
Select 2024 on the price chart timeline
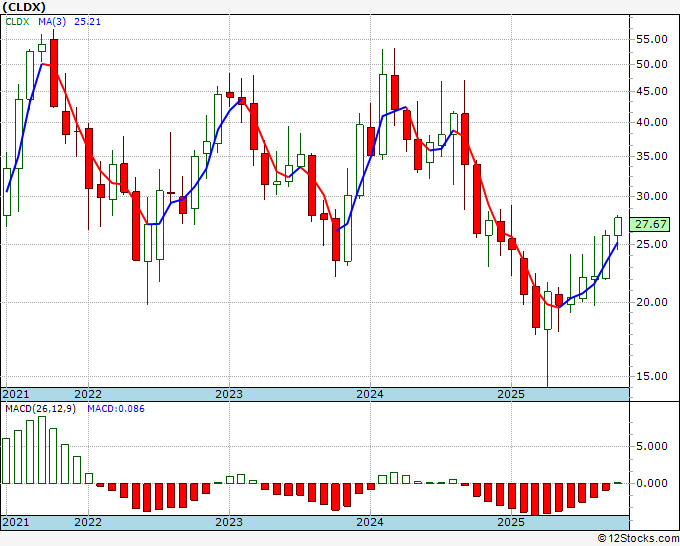370,394
